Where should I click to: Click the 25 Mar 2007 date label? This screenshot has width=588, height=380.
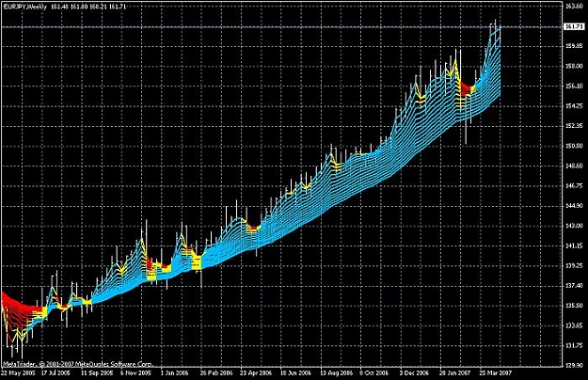(495, 373)
